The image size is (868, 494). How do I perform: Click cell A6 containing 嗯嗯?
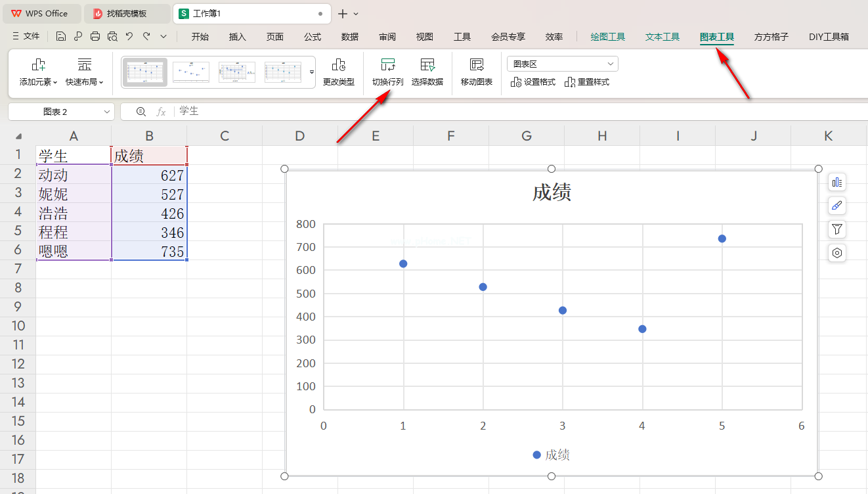click(x=74, y=251)
